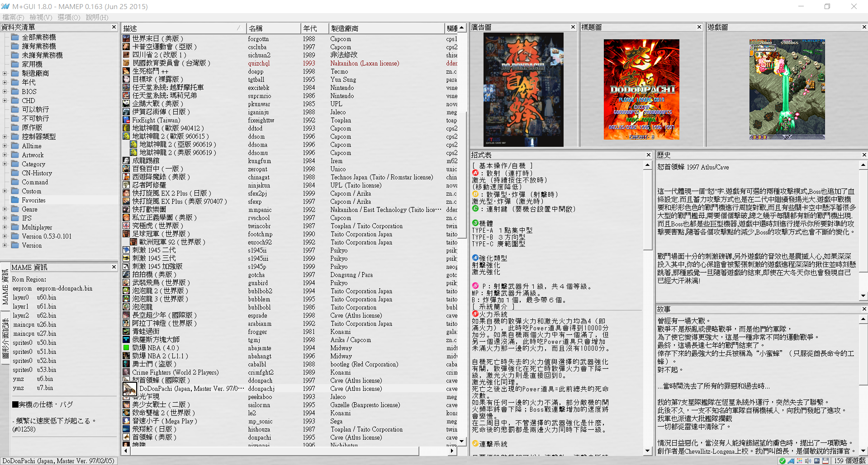The image size is (868, 465).
Task: Switch to the MAME 資訊 vertical tab
Action: (5, 287)
